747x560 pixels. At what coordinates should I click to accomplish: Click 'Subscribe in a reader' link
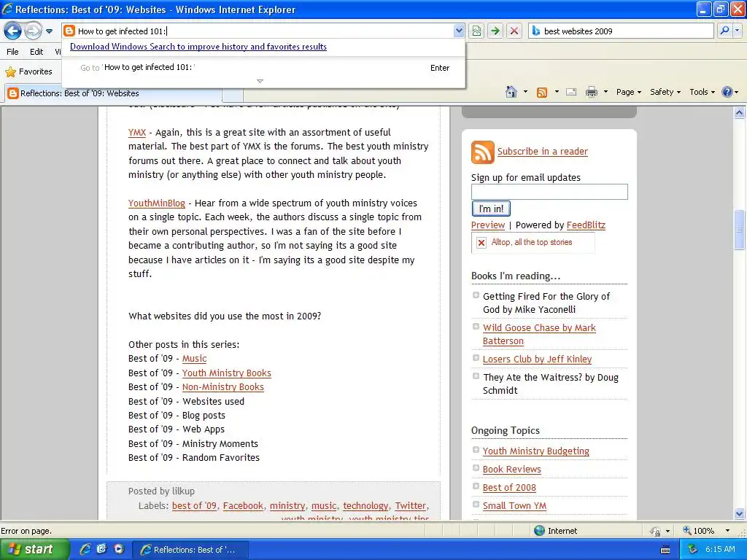[543, 152]
